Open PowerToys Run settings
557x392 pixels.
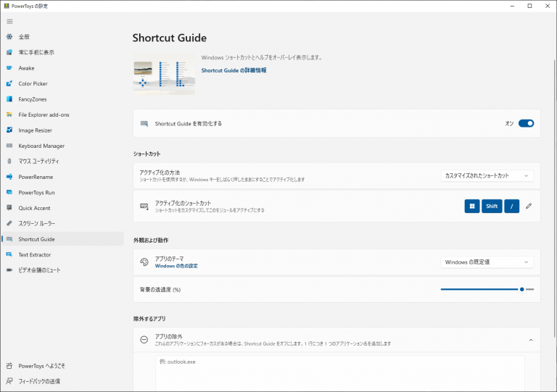tap(36, 193)
